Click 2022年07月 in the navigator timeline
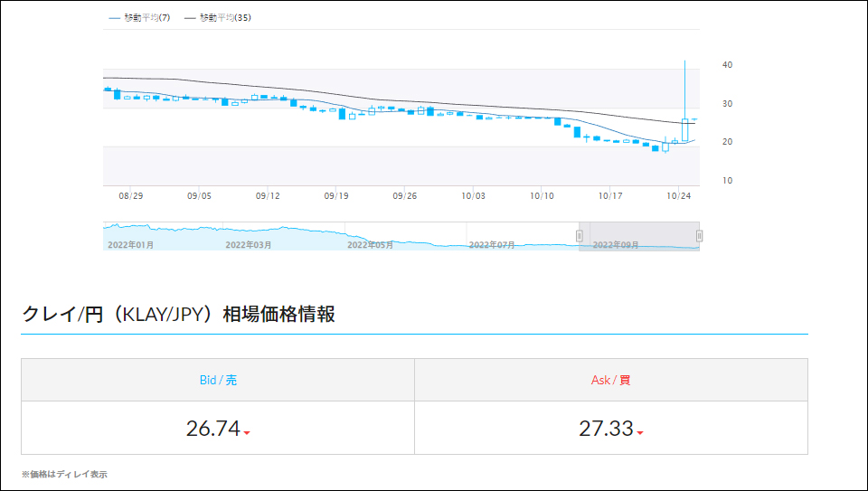This screenshot has height=491, width=868. click(x=492, y=244)
